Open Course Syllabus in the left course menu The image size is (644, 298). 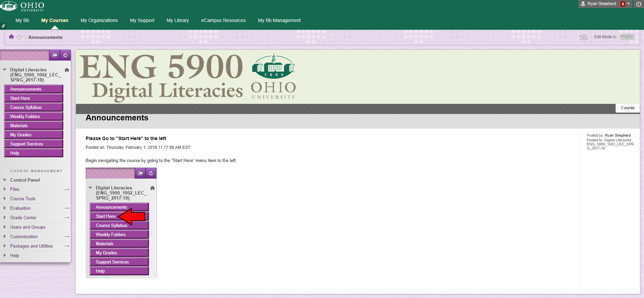34,107
